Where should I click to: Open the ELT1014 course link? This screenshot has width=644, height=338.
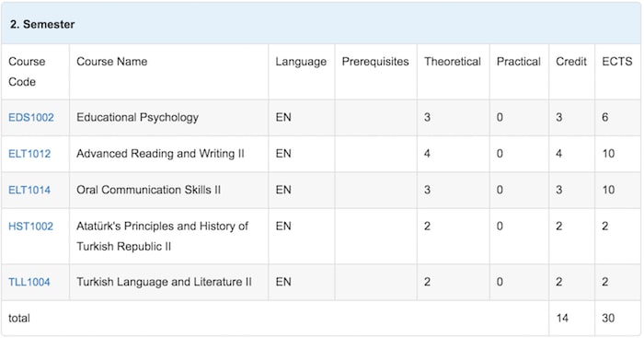29,190
